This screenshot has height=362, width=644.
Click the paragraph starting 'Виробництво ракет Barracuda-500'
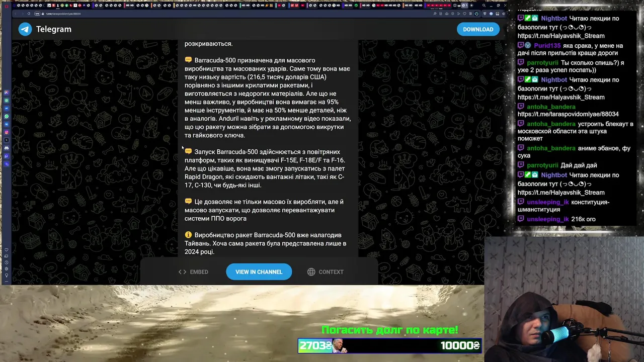(x=265, y=243)
